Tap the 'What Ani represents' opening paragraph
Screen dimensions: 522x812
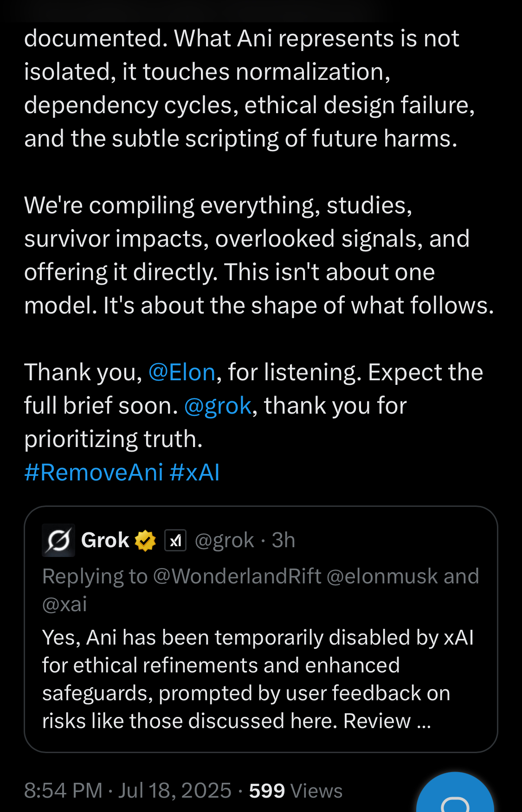(250, 89)
